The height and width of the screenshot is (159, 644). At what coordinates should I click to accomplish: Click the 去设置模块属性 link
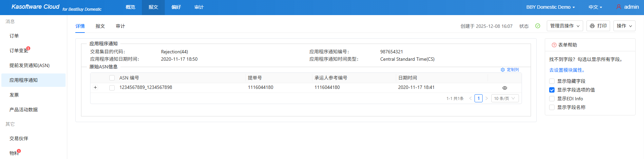pyautogui.click(x=567, y=70)
